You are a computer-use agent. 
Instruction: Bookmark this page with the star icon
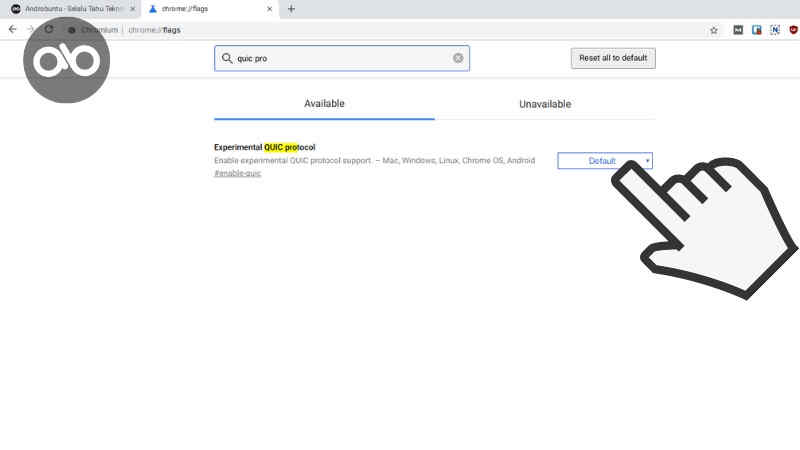714,30
